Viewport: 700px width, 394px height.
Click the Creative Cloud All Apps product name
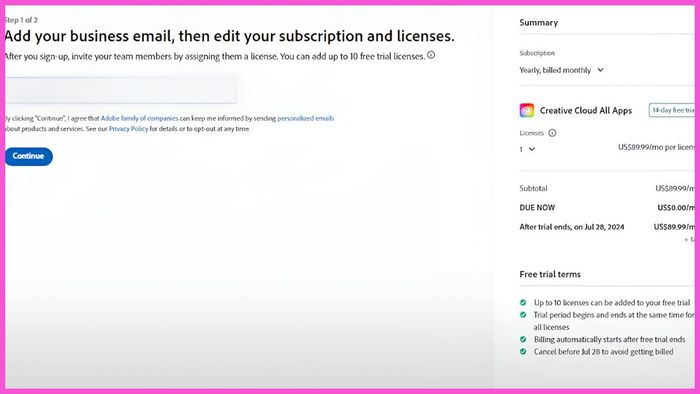click(x=586, y=111)
